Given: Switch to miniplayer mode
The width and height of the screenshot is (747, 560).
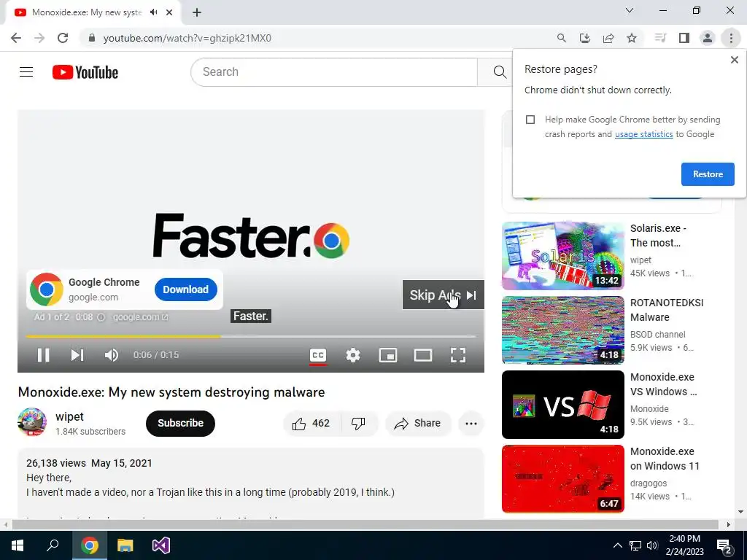Looking at the screenshot, I should coord(388,355).
